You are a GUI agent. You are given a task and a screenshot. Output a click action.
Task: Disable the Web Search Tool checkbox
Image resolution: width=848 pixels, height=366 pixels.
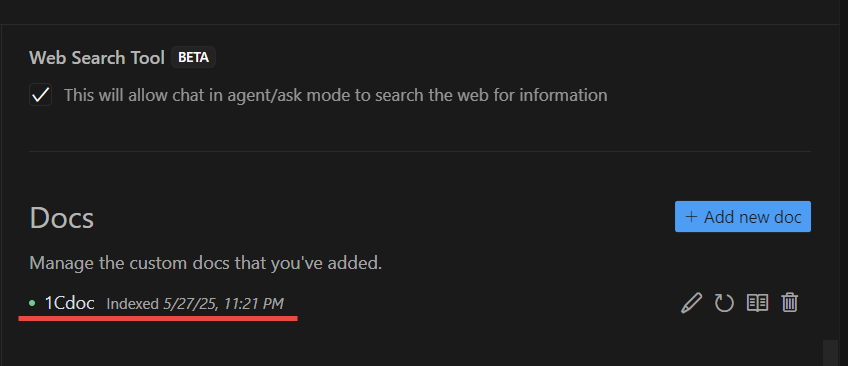[41, 95]
